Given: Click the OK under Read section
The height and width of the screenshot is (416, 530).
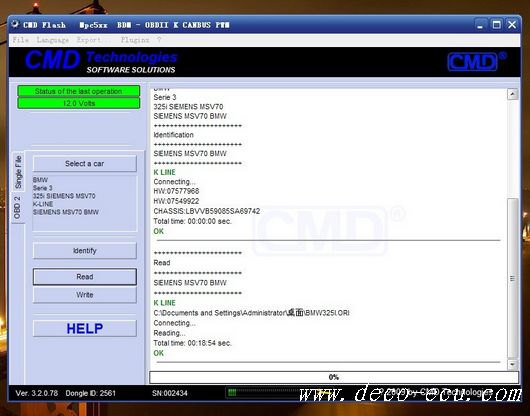Looking at the screenshot, I should tap(158, 353).
